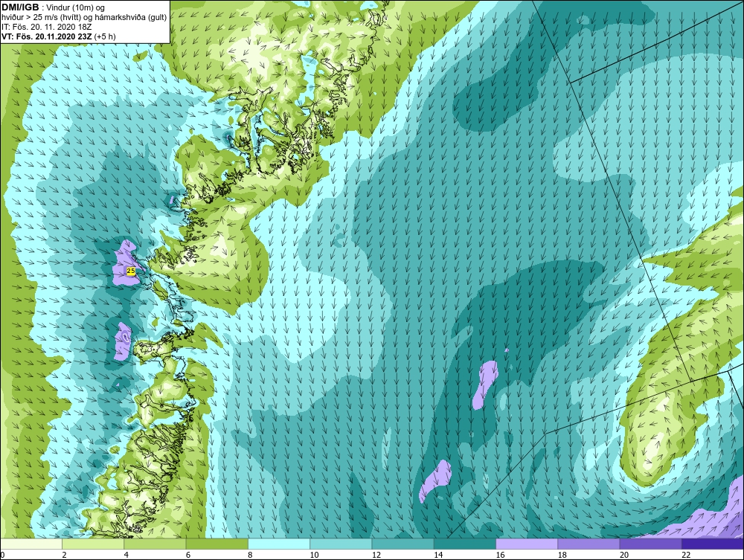Click the 10–12 m/s legend swatch
The width and height of the screenshot is (744, 560).
click(x=341, y=544)
